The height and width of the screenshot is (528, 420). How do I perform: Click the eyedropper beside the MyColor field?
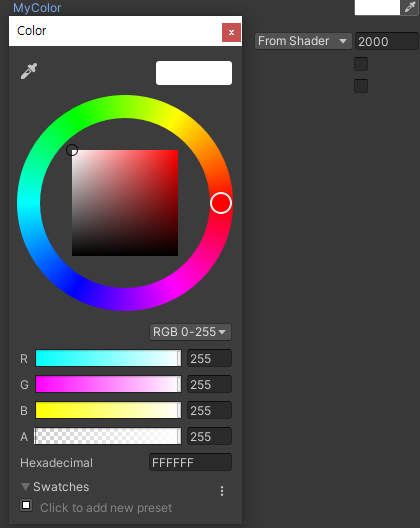tap(410, 7)
